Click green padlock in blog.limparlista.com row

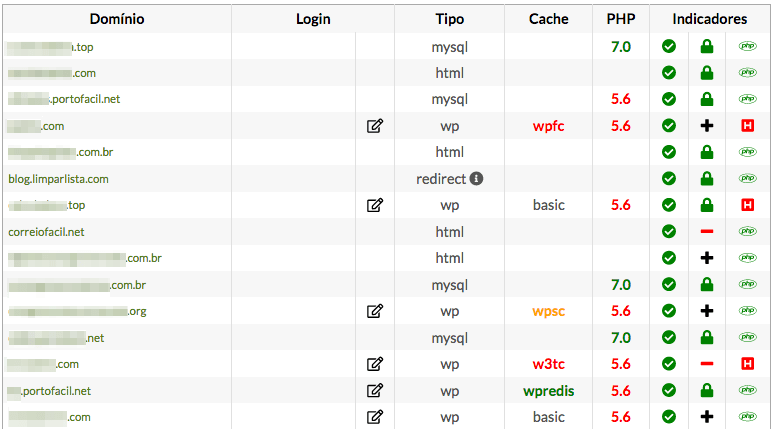(707, 178)
